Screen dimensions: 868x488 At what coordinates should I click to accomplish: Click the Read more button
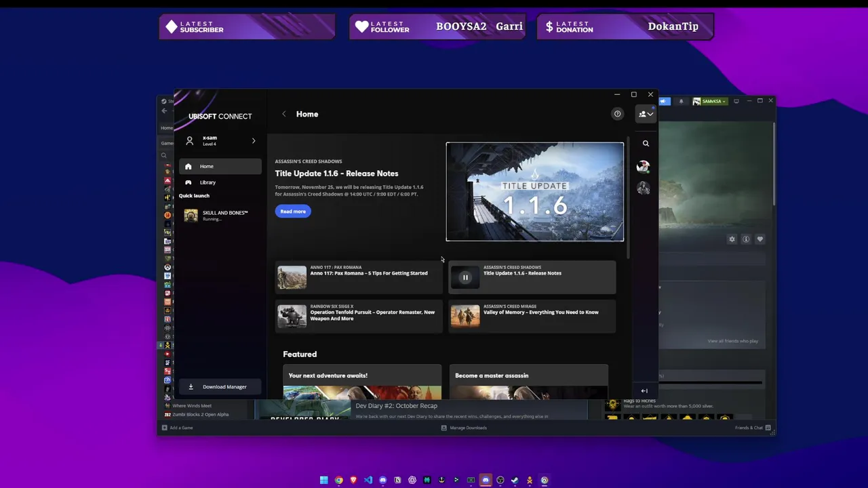point(293,211)
